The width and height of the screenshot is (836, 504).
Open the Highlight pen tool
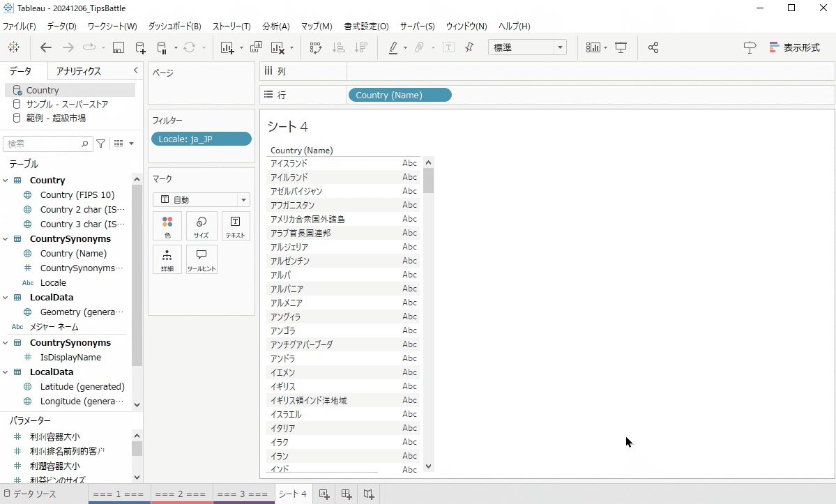point(393,47)
